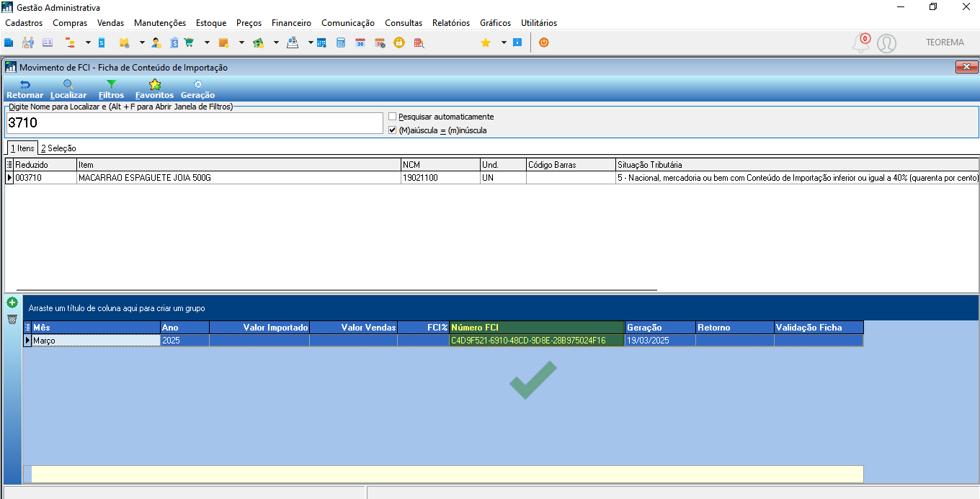Viewport: 980px width, 499px height.
Task: Expand dropdown arrow next to money bills icon
Action: pos(276,42)
